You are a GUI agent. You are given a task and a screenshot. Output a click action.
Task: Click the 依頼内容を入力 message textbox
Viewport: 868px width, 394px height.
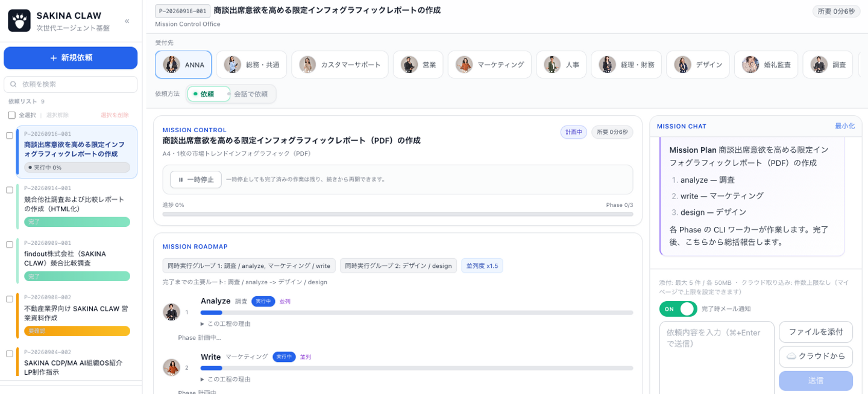click(x=717, y=357)
